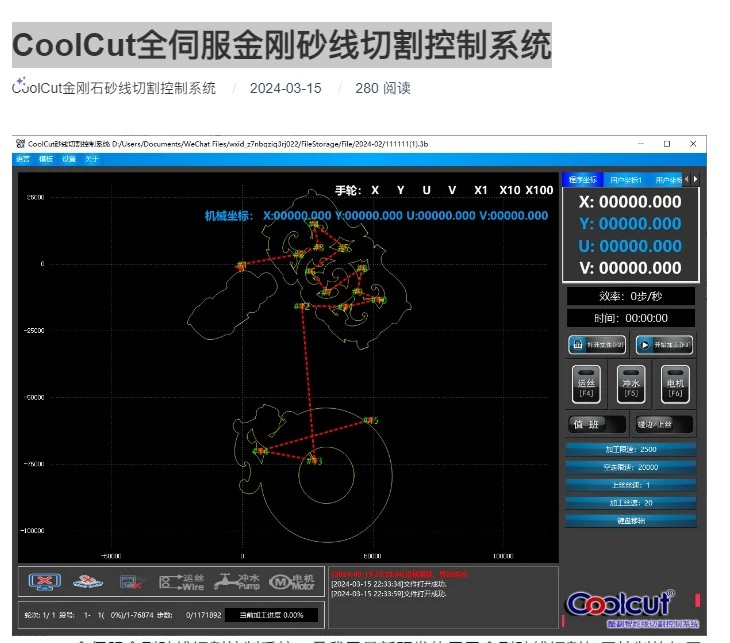The image size is (730, 643).
Task: Click the 电机 Motor status icon
Action: pyautogui.click(x=292, y=582)
